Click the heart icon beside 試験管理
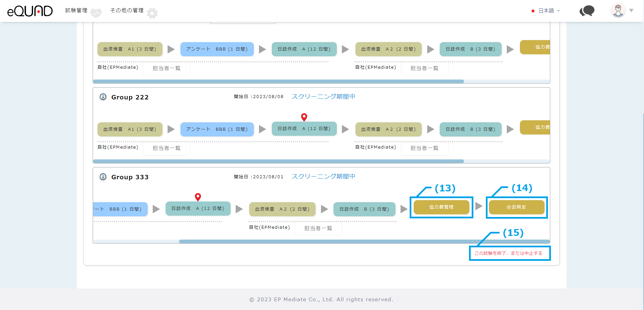Screen dimensions: 644x310 point(96,13)
